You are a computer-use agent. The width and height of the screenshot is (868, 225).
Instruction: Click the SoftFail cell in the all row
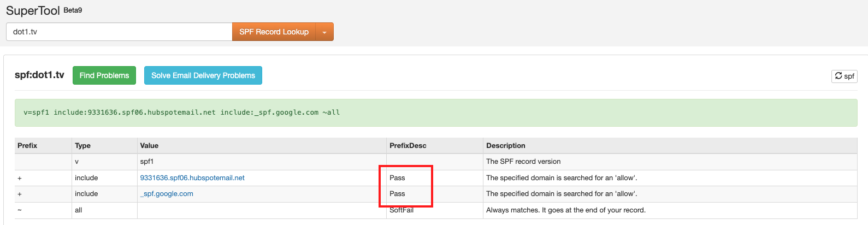401,210
